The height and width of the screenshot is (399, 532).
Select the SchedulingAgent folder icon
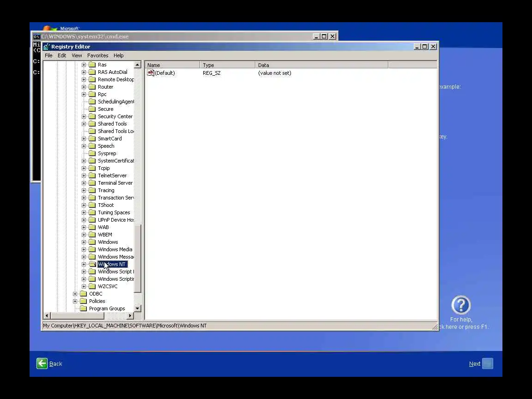coord(92,102)
